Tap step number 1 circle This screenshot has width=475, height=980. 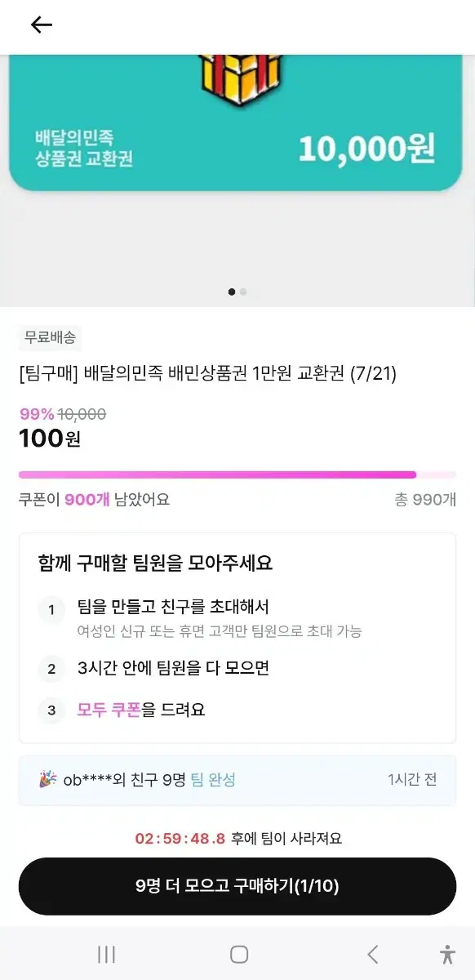coord(51,609)
